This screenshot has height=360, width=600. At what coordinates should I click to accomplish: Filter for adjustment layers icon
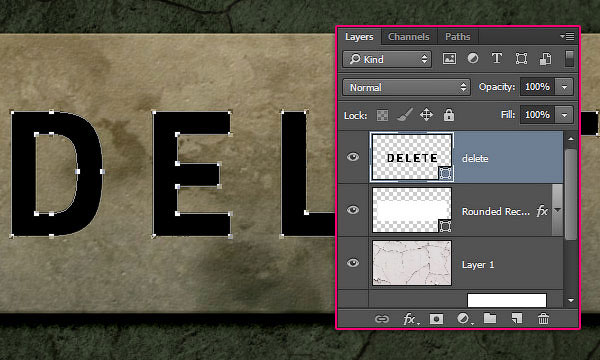click(x=473, y=59)
